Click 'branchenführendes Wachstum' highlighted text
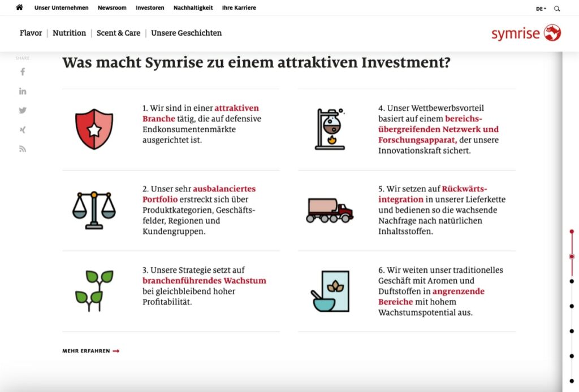 204,281
